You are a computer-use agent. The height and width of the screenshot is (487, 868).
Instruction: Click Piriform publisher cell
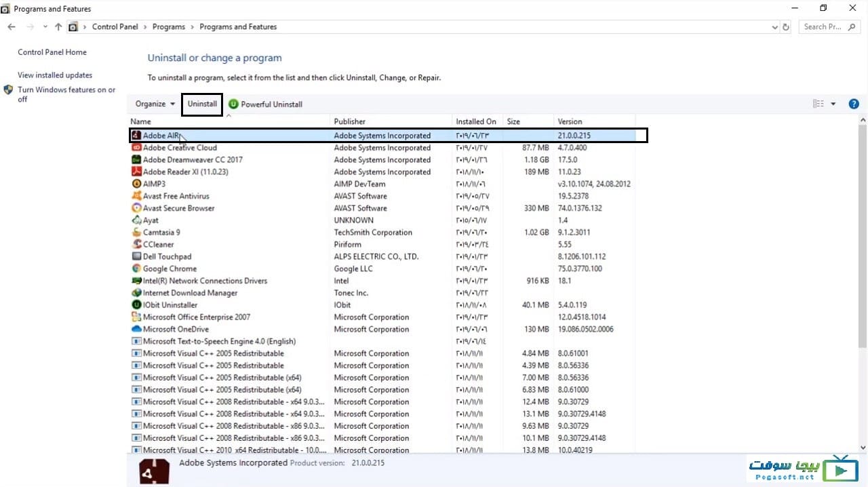click(348, 244)
